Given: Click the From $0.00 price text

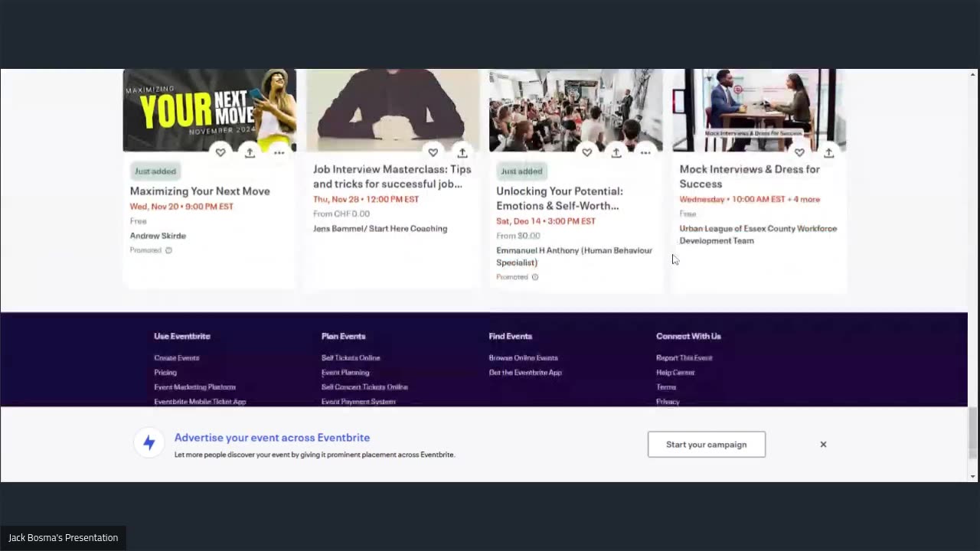Looking at the screenshot, I should (518, 236).
